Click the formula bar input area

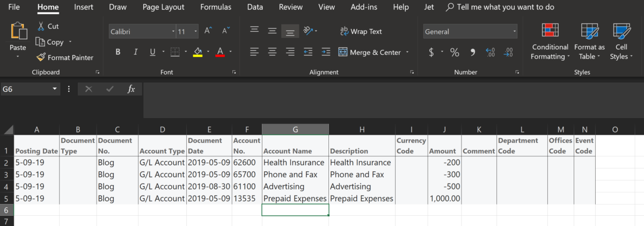[x=393, y=100]
